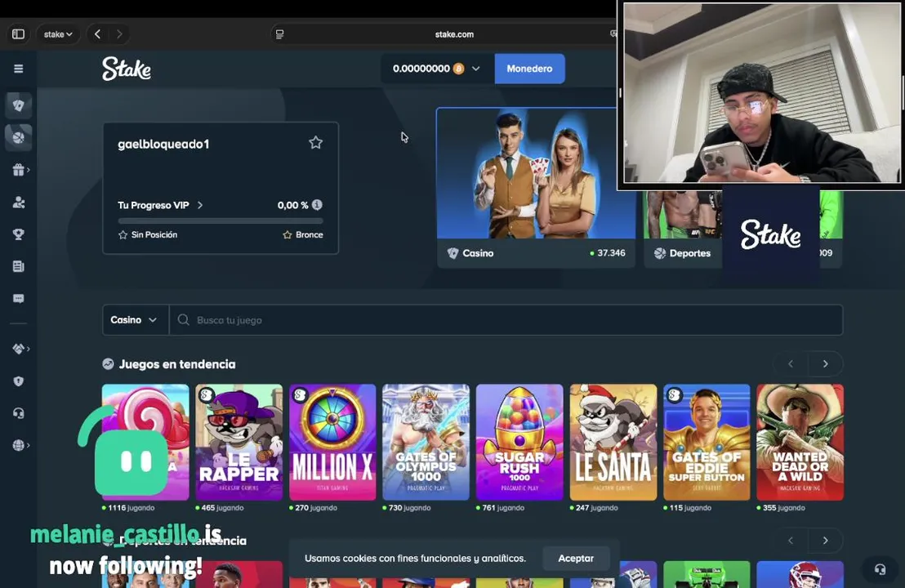Open the Casino category dropdown beside search

(x=135, y=319)
